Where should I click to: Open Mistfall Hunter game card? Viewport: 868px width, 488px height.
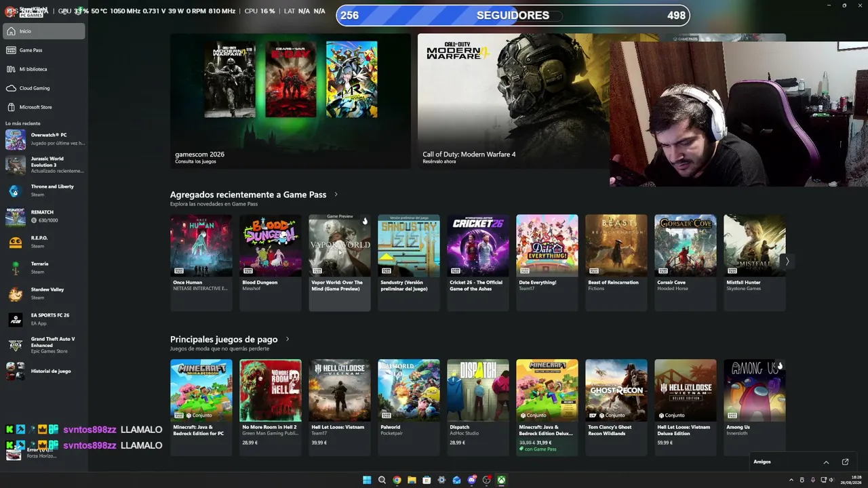pos(755,263)
